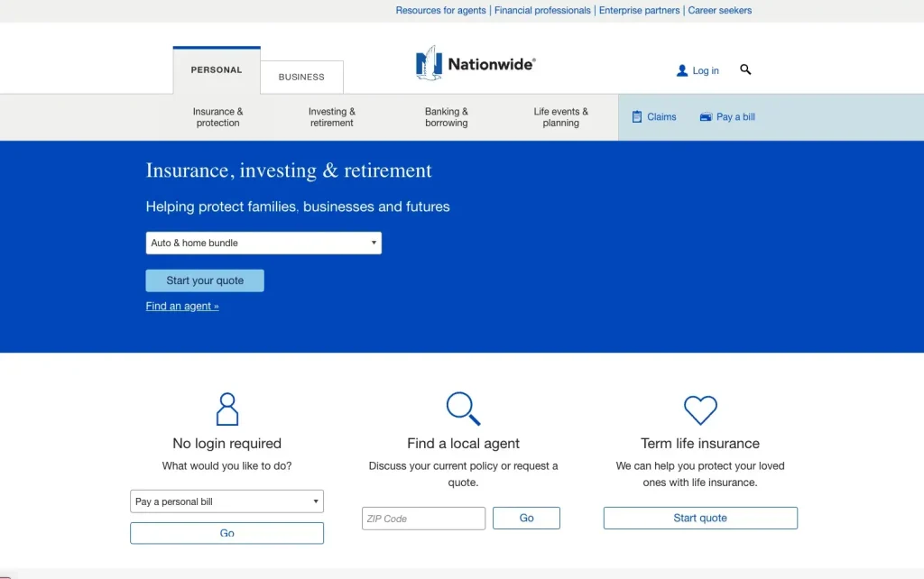Expand the Auto & home bundle dropdown
The height and width of the screenshot is (579, 924).
click(263, 243)
